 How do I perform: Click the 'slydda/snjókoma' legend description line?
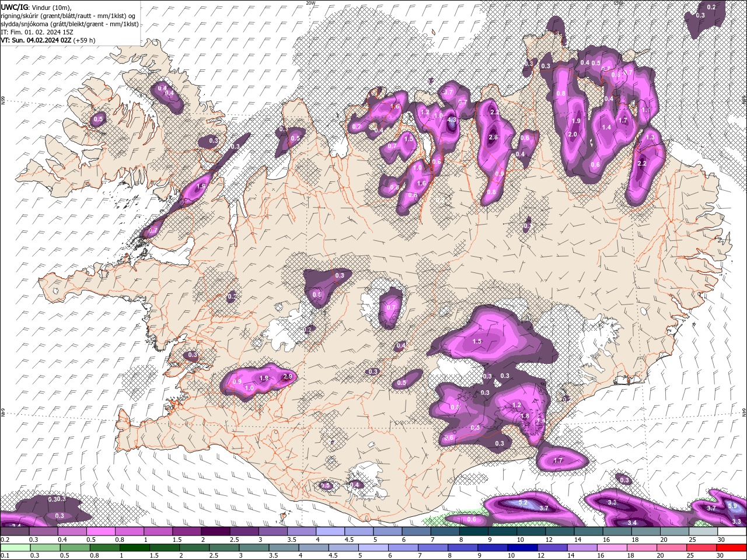coord(70,24)
